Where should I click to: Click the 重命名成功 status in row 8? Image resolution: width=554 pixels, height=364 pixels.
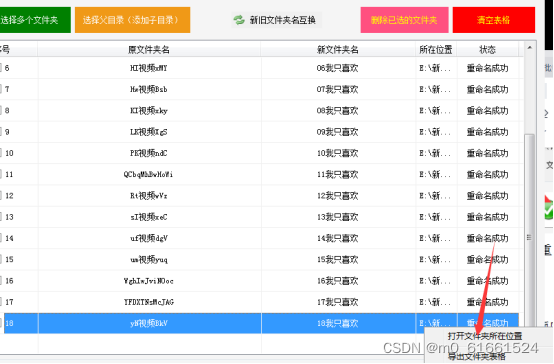tap(488, 111)
